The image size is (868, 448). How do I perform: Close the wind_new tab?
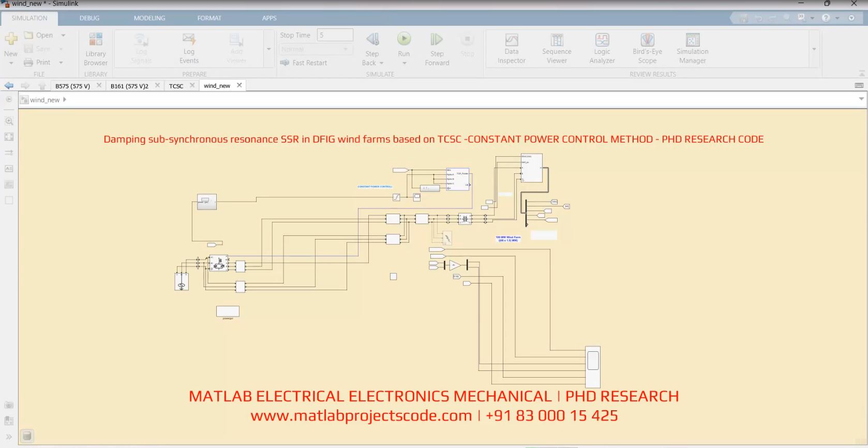(x=240, y=85)
